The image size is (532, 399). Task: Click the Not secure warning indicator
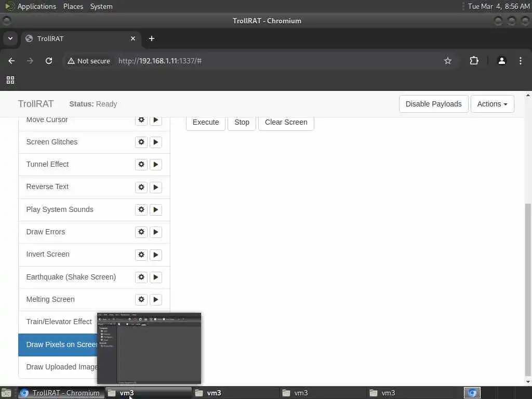[x=89, y=61]
